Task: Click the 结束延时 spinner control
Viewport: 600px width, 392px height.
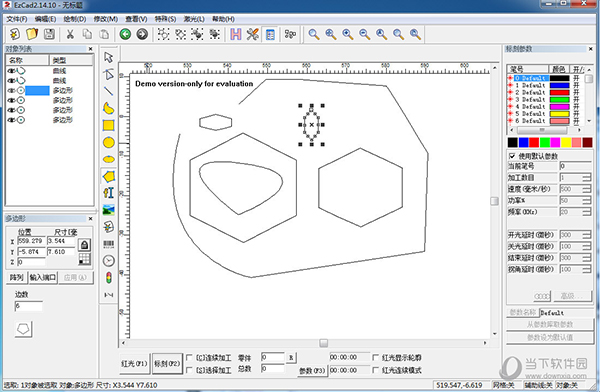Action: point(587,258)
